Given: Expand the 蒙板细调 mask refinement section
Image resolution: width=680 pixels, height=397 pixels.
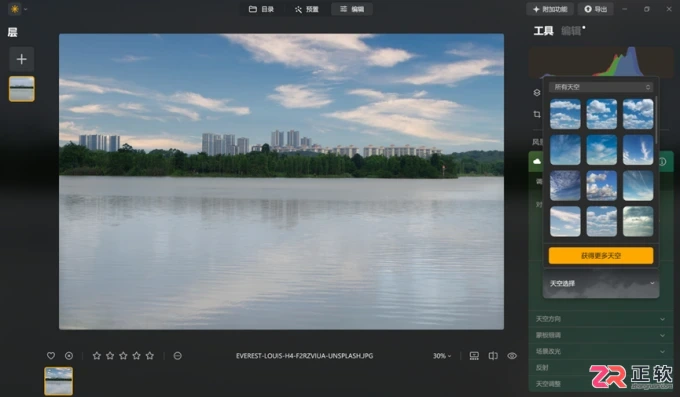Looking at the screenshot, I should tap(601, 335).
